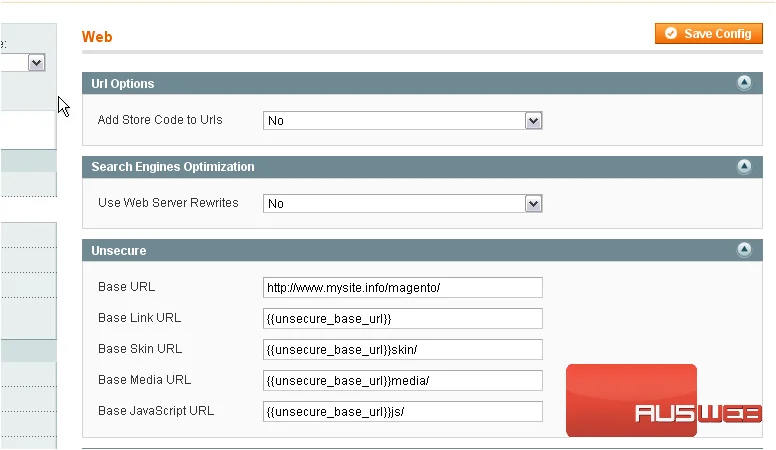
Task: Click the Save Config button
Action: point(708,34)
